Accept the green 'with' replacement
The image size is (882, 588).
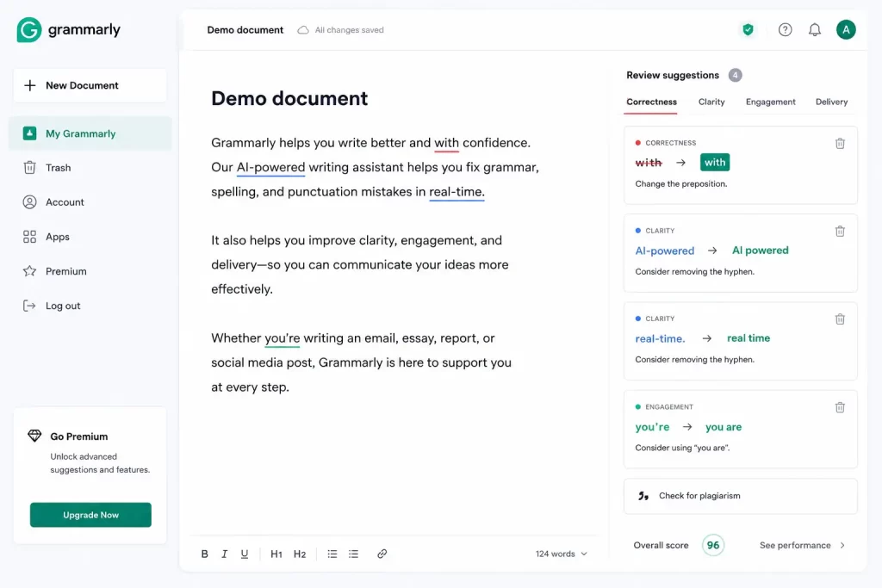point(714,163)
